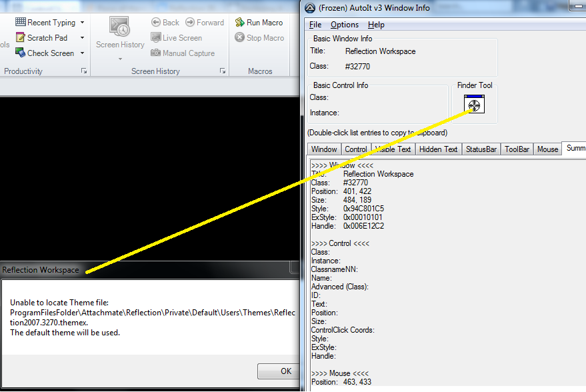
Task: Click the Productivity group label
Action: pyautogui.click(x=23, y=71)
